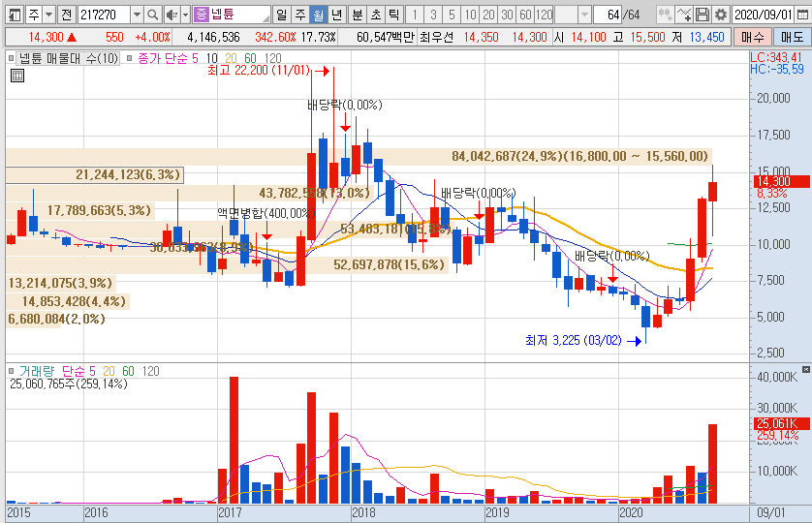The height and width of the screenshot is (523, 812).
Task: Select interval button 1
Action: coord(415,15)
